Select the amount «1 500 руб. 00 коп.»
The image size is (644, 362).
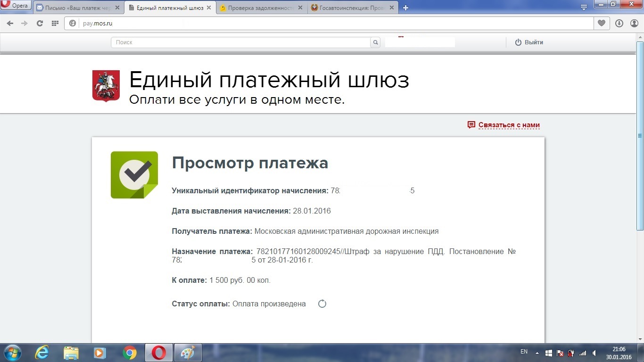coord(240,280)
